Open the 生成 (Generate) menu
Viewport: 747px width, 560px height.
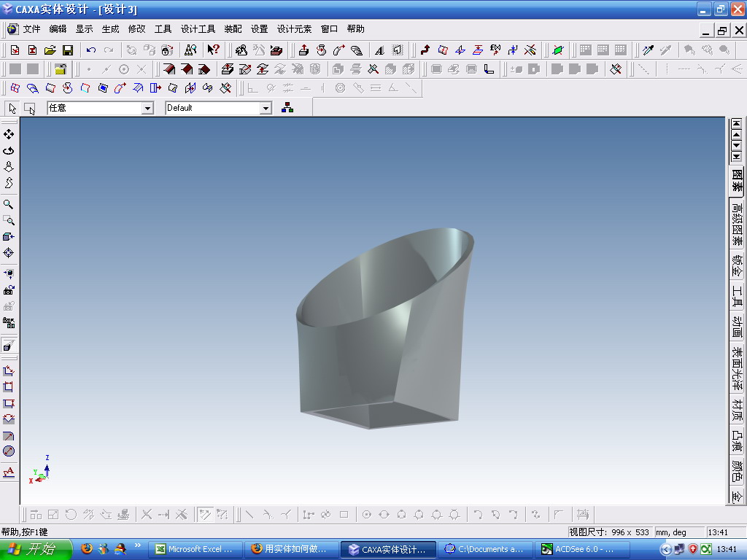tap(110, 29)
